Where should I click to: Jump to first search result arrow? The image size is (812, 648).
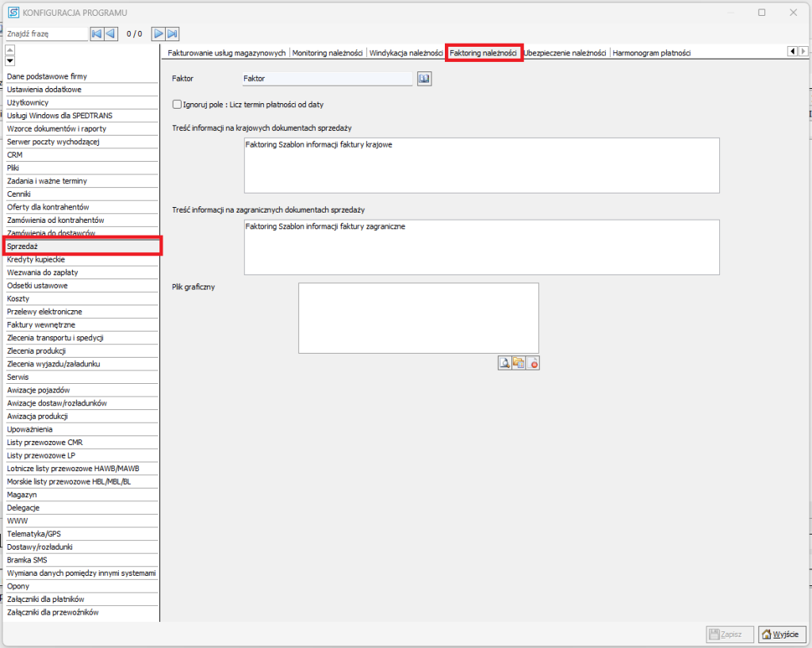[x=97, y=33]
